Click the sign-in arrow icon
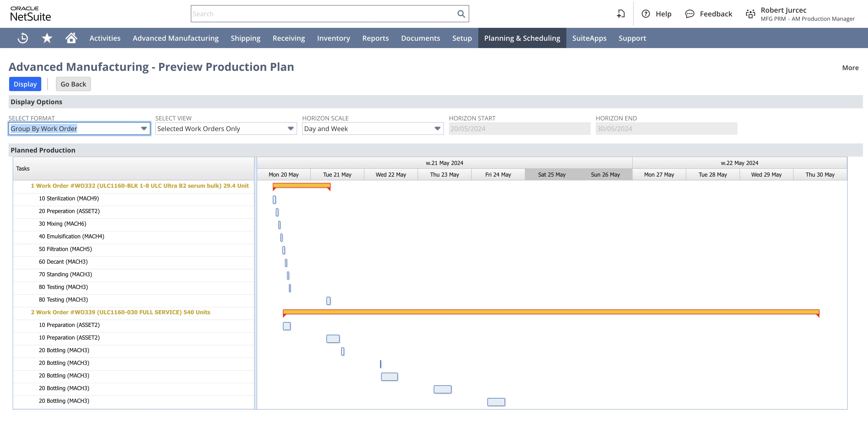This screenshot has height=421, width=868. tap(621, 14)
